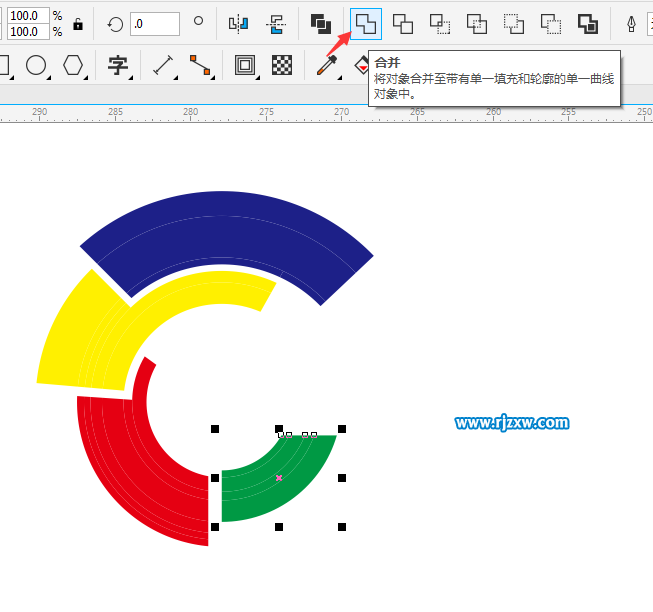The width and height of the screenshot is (653, 612).
Task: Mirror the selection horizontally
Action: click(238, 23)
